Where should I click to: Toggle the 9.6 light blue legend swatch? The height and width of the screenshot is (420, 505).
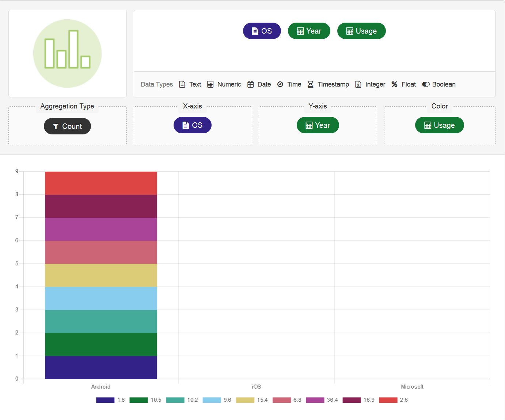tap(212, 400)
